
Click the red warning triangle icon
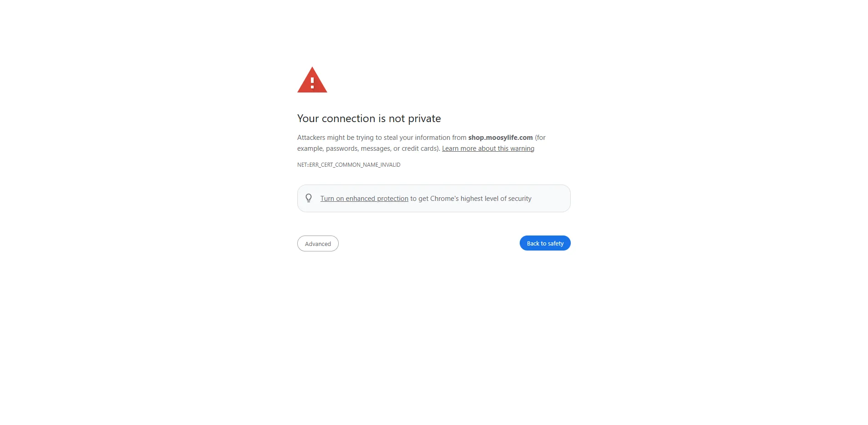tap(312, 80)
